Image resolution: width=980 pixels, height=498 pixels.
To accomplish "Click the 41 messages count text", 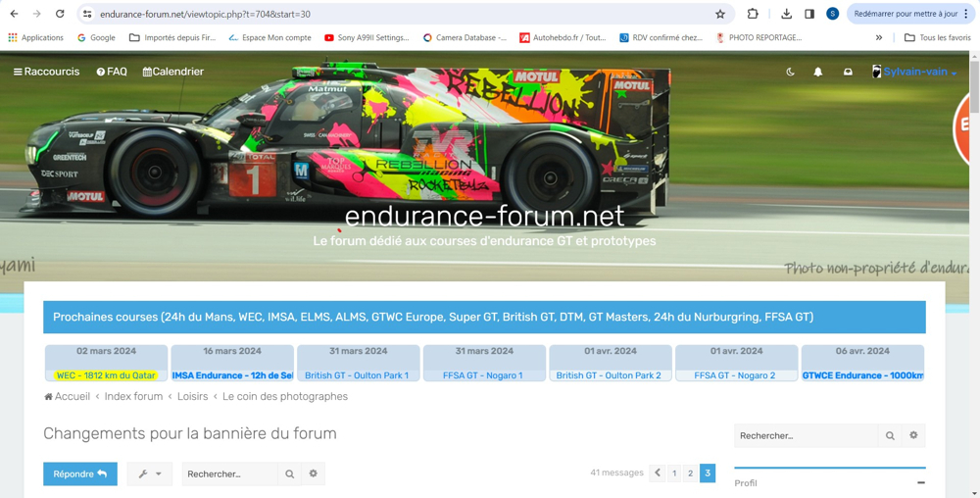I will pyautogui.click(x=616, y=473).
